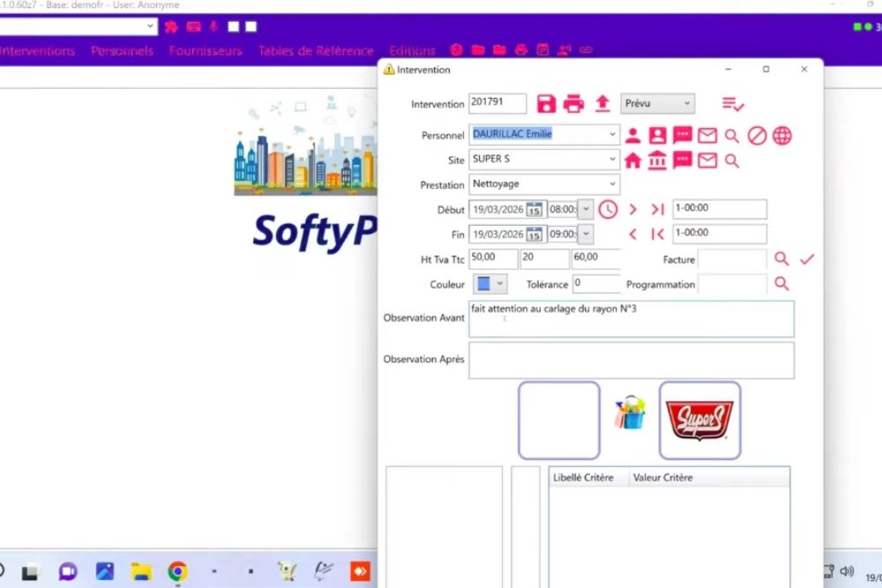This screenshot has height=588, width=882.
Task: Open the chat bubble icon on the Site row
Action: (681, 160)
